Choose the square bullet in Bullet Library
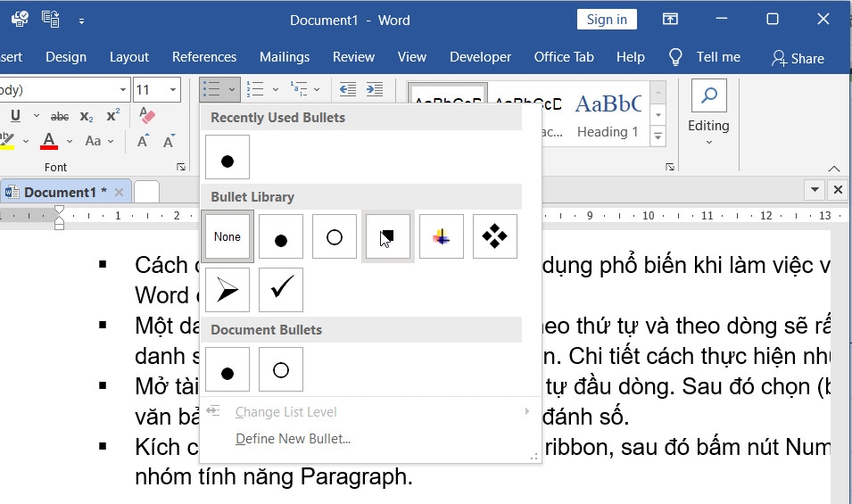Image resolution: width=852 pixels, height=504 pixels. click(387, 236)
